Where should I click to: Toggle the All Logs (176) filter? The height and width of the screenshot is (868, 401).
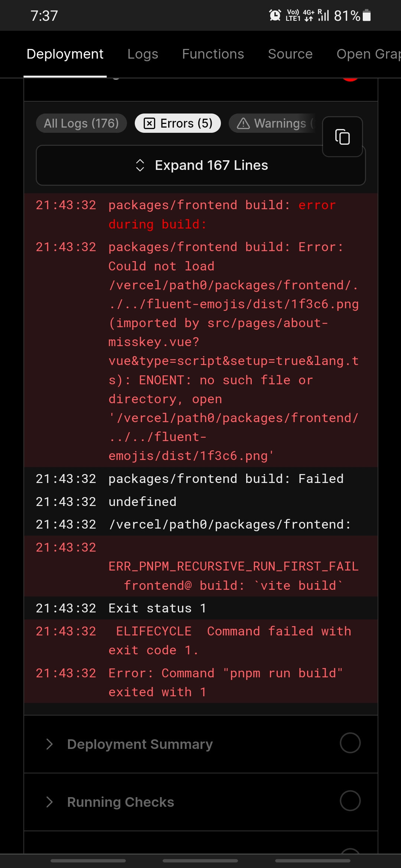[81, 123]
